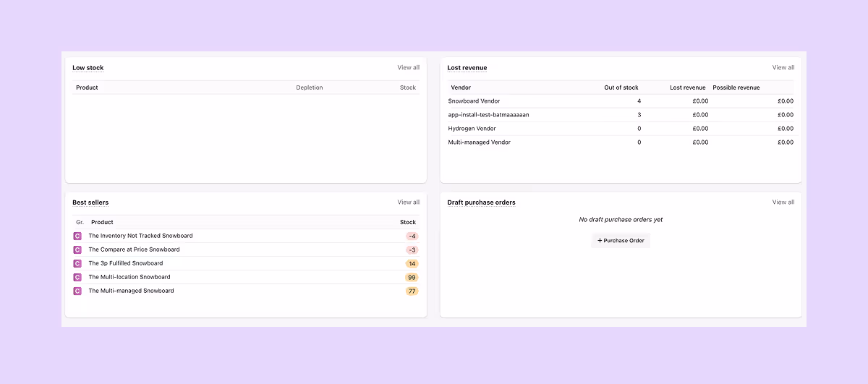Select The Compare at Price Snowboard row
Screen dimensions: 868x384
246,249
